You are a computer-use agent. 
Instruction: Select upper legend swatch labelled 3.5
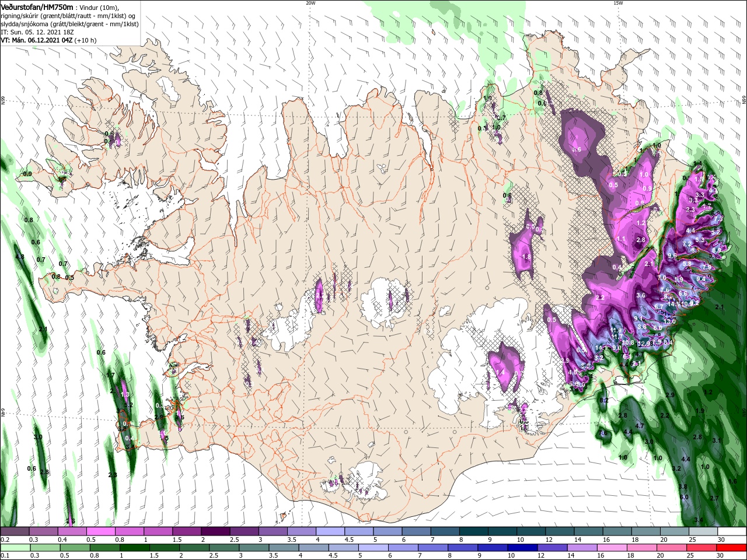click(x=302, y=531)
